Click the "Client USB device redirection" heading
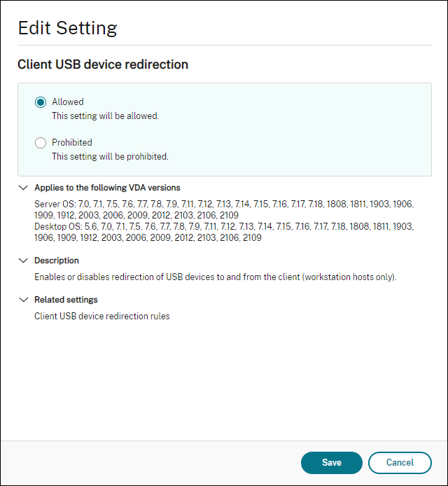The image size is (448, 486). (103, 64)
